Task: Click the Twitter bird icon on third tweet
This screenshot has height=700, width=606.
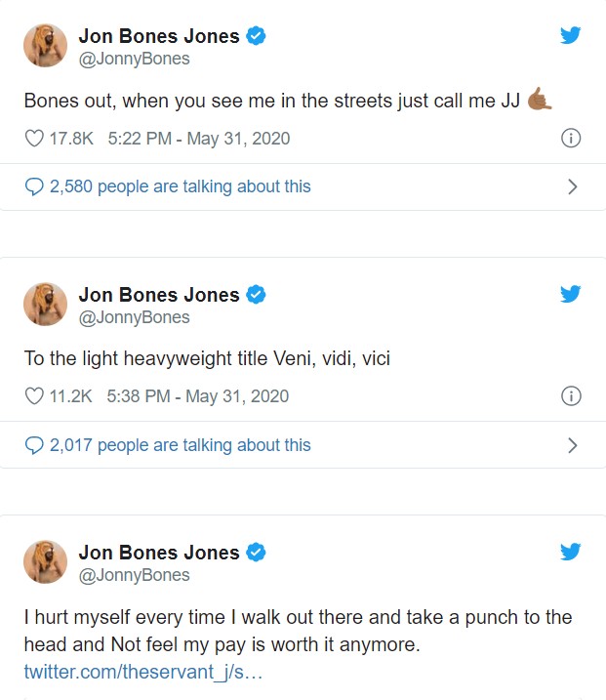Action: coord(571,552)
